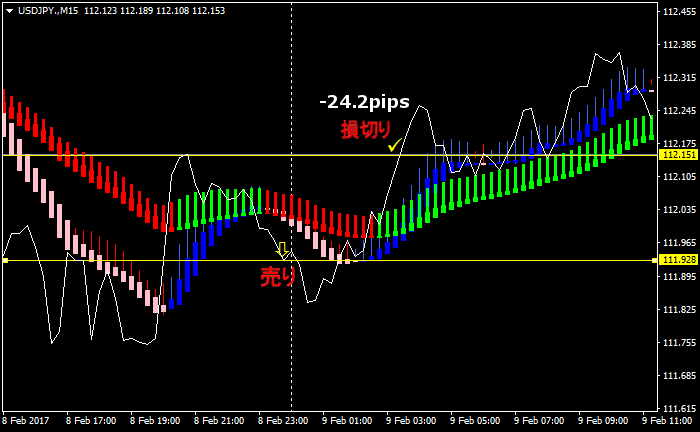Screen dimensions: 700x432
Task: Click the left handle of 111.928 line
Action: pos(5,260)
